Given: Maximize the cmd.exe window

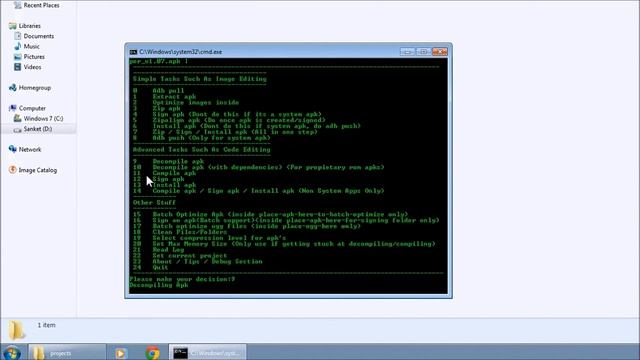Looking at the screenshot, I should pos(423,52).
